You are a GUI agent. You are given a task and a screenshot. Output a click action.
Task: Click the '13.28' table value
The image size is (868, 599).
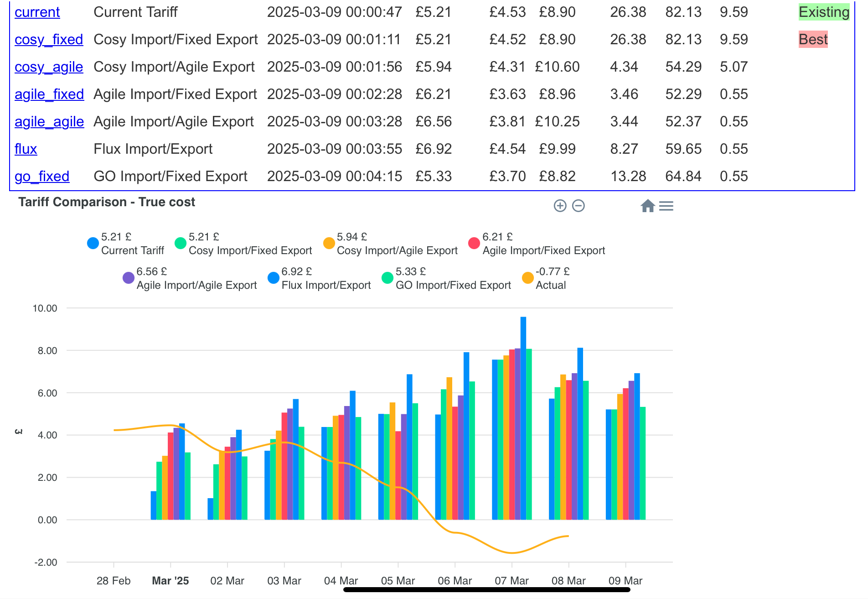tap(628, 177)
